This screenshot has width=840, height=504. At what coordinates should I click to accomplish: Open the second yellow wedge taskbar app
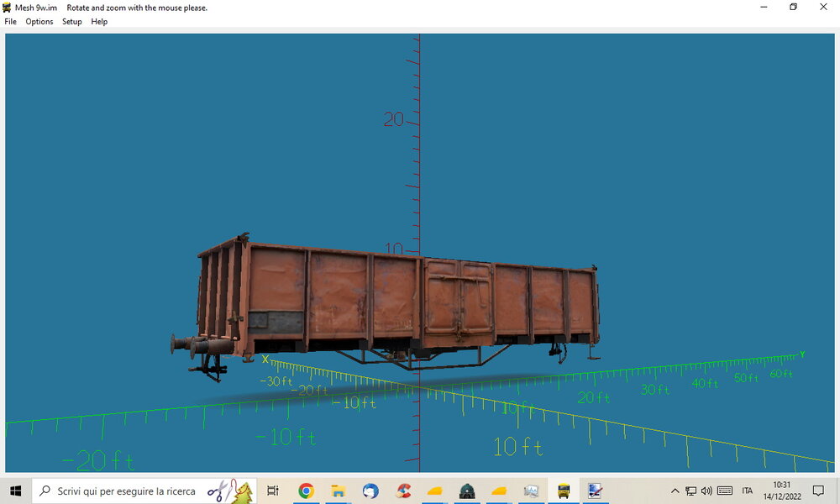click(499, 491)
